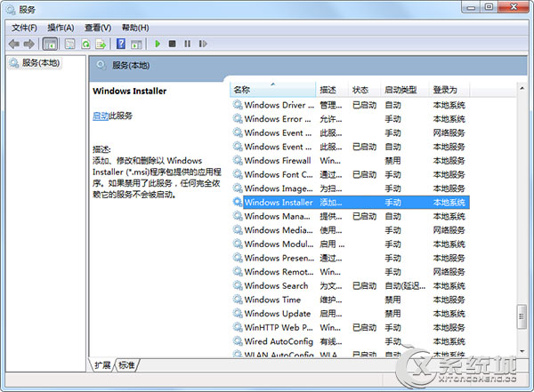
Task: Select the Windows Driver ... service row
Action: pyautogui.click(x=350, y=105)
